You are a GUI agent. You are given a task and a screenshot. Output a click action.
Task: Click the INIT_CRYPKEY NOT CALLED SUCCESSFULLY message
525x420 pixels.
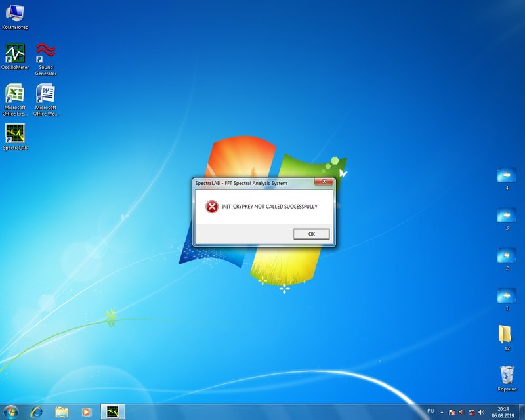click(269, 207)
